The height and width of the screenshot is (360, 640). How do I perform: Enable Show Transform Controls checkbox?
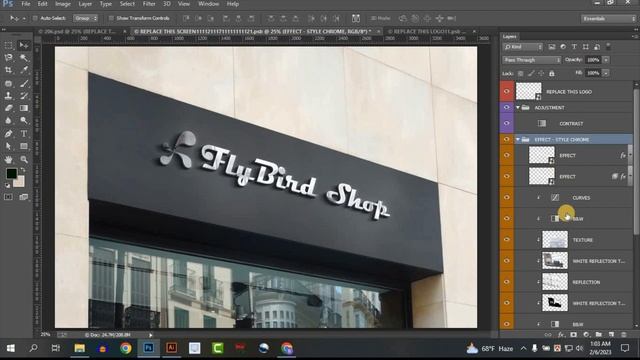coord(111,18)
